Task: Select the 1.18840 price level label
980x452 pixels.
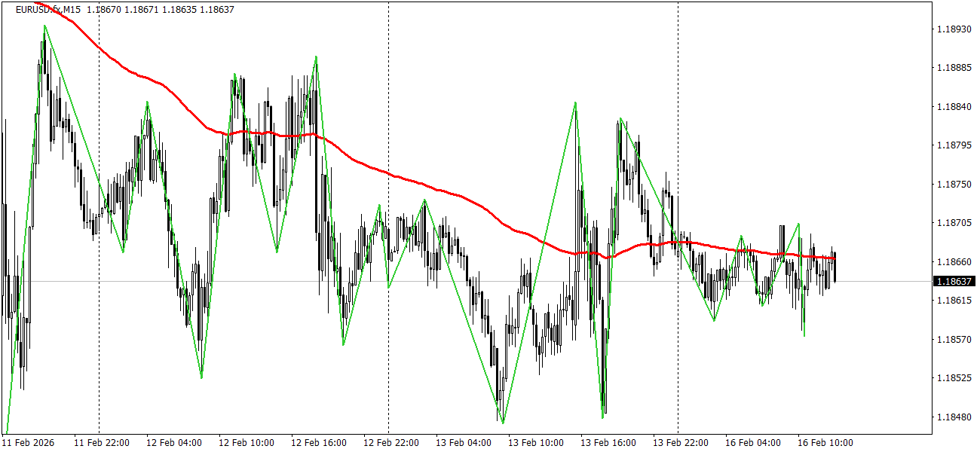Action: point(953,106)
